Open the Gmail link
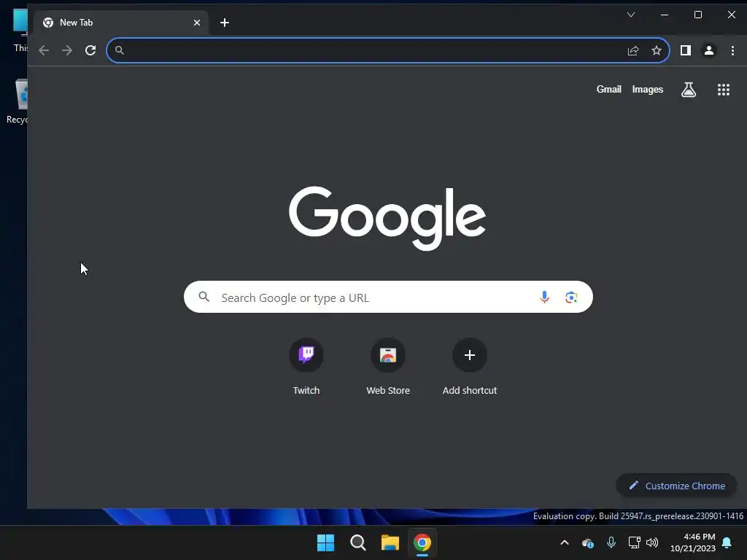Screen dimensions: 747x560 point(609,89)
